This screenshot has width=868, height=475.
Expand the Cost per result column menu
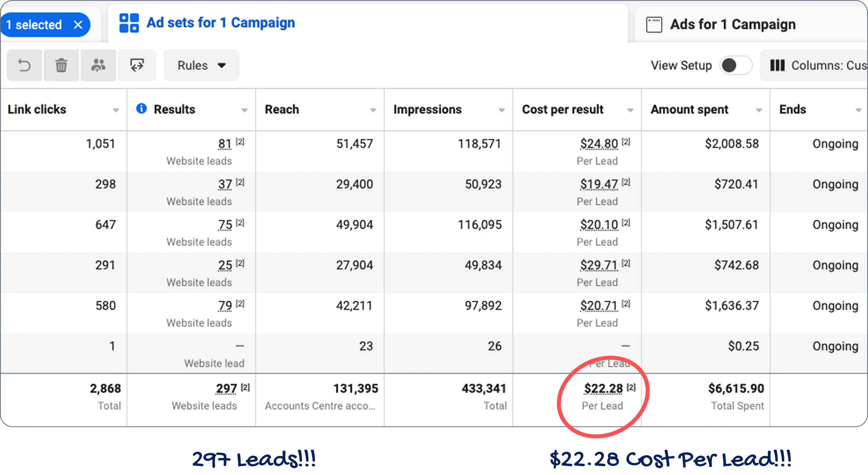[x=630, y=110]
